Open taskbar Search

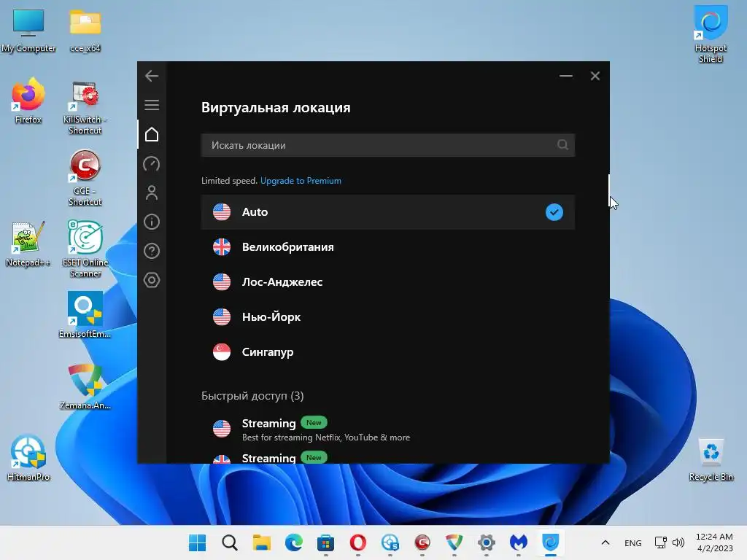point(230,542)
